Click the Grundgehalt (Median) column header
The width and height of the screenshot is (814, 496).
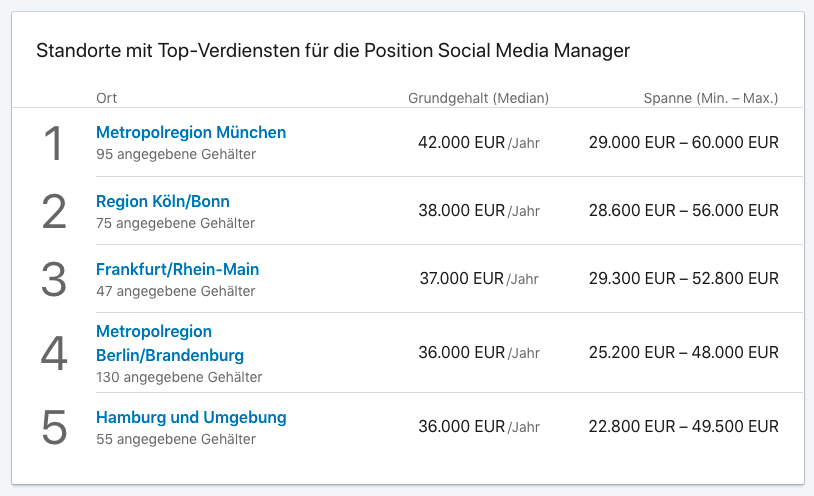(x=478, y=98)
